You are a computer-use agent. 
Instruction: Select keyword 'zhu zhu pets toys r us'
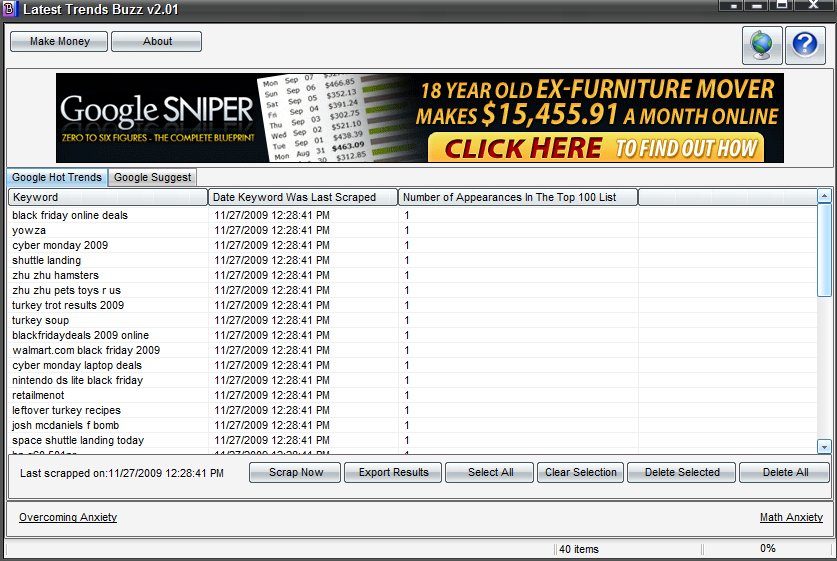66,290
